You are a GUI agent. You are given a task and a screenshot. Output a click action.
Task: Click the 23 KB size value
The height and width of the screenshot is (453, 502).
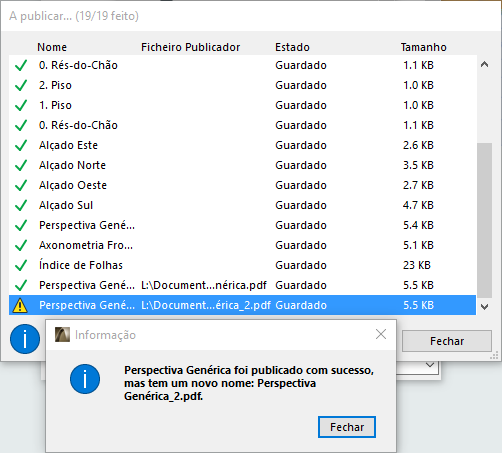click(417, 265)
